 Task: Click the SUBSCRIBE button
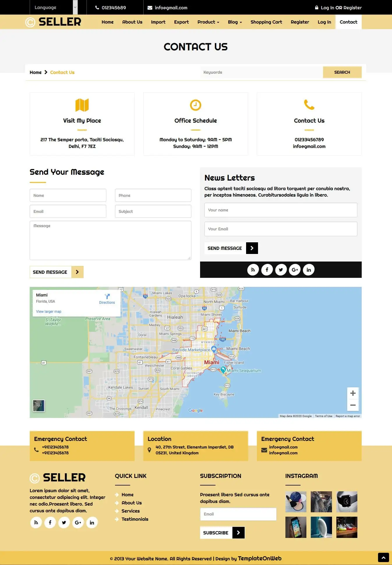tap(222, 533)
